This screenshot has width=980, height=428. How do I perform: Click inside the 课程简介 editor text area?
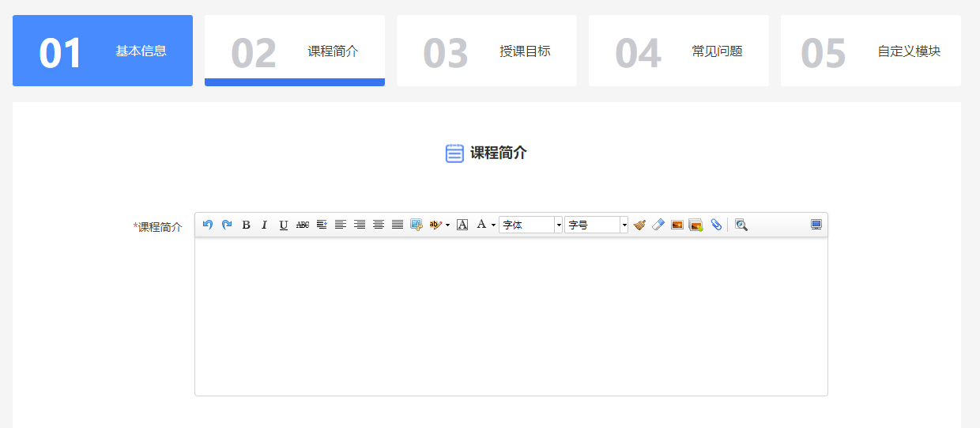point(511,316)
